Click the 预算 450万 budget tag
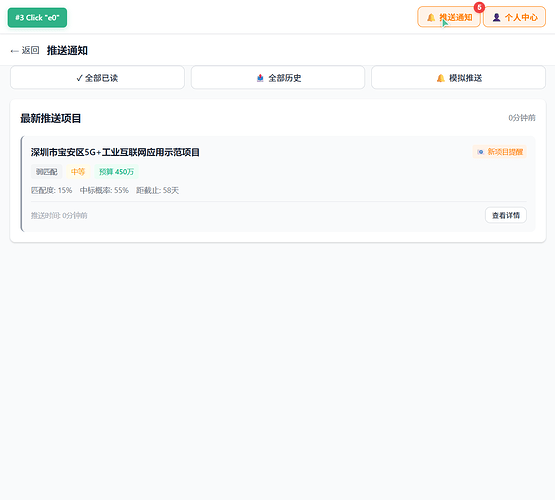555x500 pixels. [x=116, y=172]
